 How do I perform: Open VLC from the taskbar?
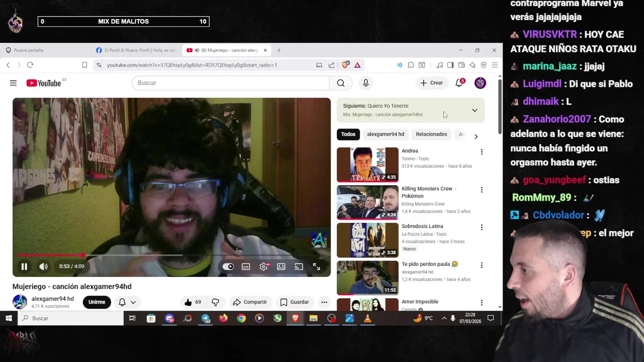[368, 318]
